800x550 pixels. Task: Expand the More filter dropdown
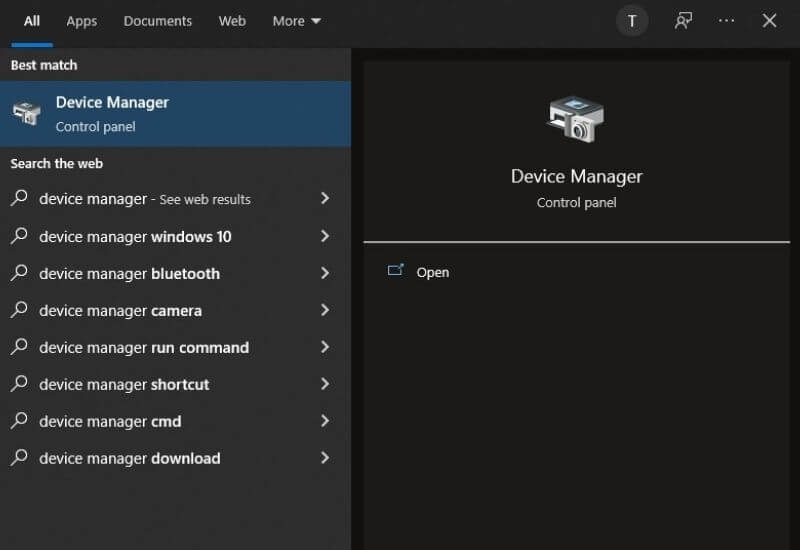point(296,21)
